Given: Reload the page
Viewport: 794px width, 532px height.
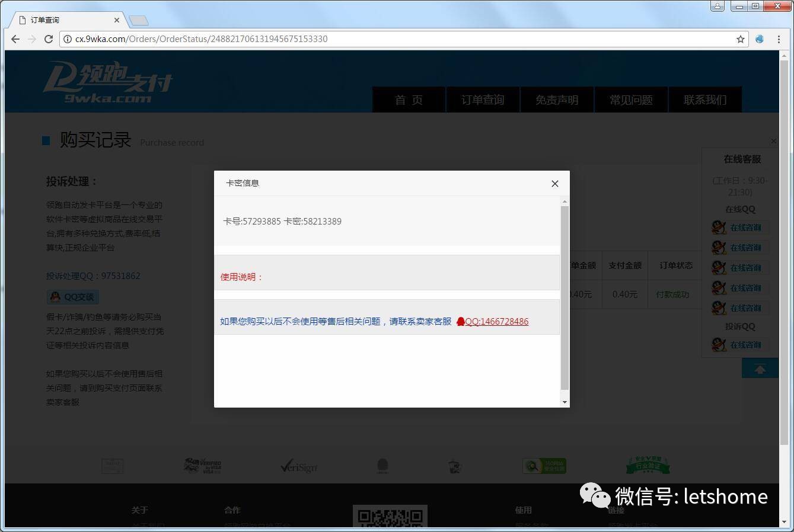Looking at the screenshot, I should pyautogui.click(x=50, y=39).
